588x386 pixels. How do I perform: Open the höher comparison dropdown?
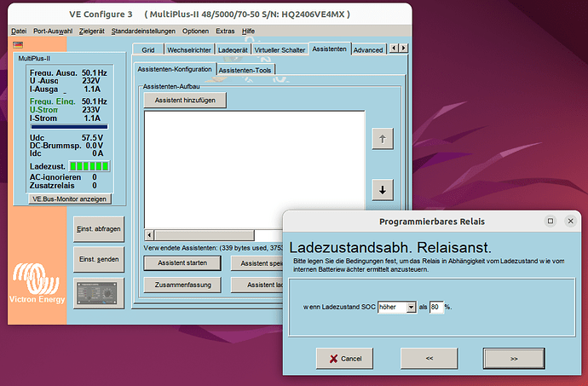coord(412,308)
